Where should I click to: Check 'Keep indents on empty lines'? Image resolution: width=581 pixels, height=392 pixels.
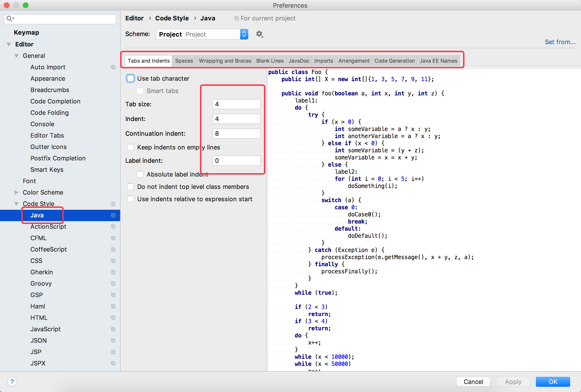coord(130,147)
